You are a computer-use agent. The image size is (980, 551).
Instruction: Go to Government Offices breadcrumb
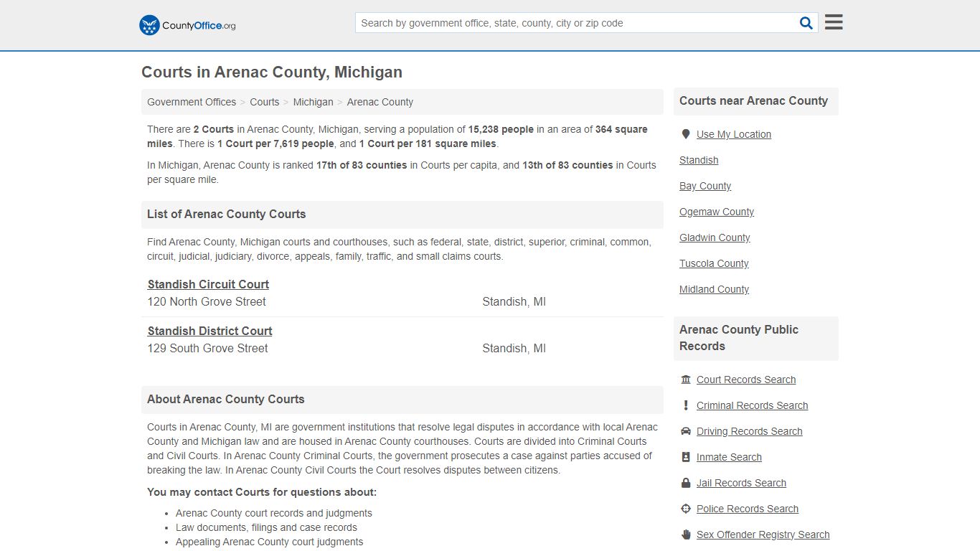(192, 102)
